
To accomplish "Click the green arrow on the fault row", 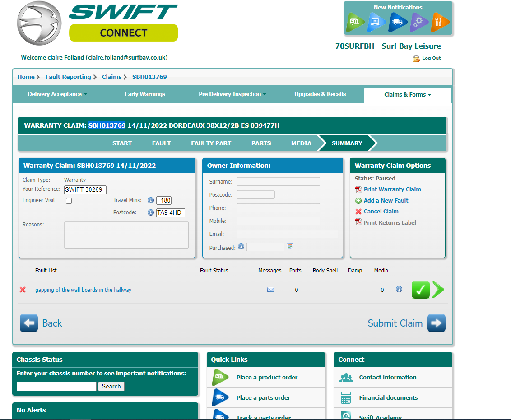I will [438, 290].
